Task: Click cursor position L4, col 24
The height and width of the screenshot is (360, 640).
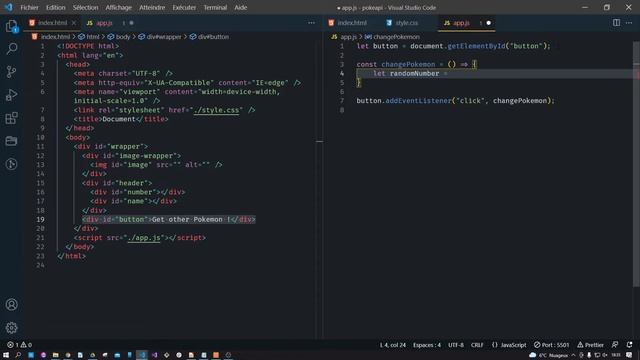Action: coord(393,345)
